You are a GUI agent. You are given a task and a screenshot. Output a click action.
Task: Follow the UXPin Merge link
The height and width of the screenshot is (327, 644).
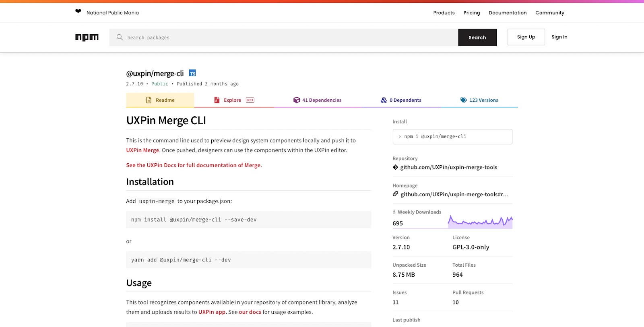[143, 150]
